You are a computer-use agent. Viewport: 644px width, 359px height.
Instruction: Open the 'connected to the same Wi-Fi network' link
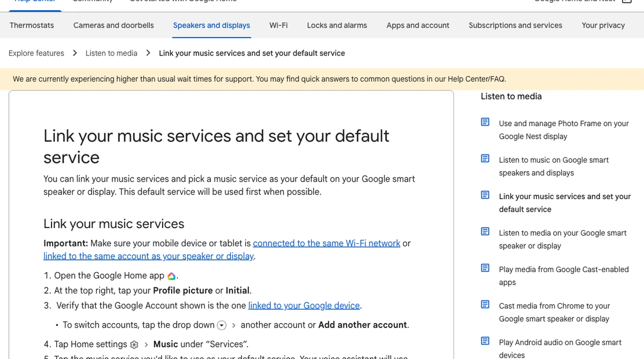pyautogui.click(x=327, y=243)
